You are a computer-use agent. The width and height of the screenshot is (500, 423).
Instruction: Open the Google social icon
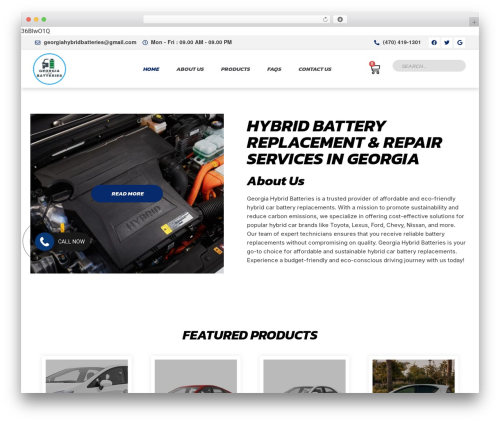(x=460, y=42)
